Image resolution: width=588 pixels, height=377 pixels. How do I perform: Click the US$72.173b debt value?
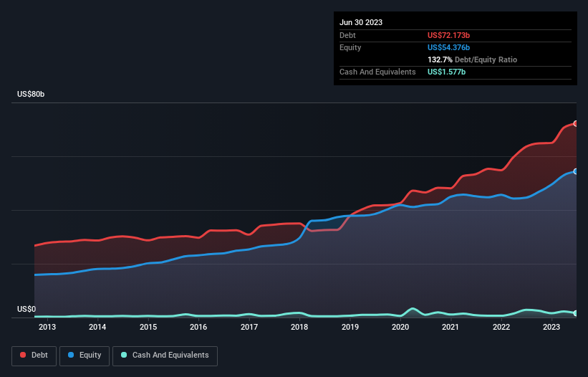448,35
